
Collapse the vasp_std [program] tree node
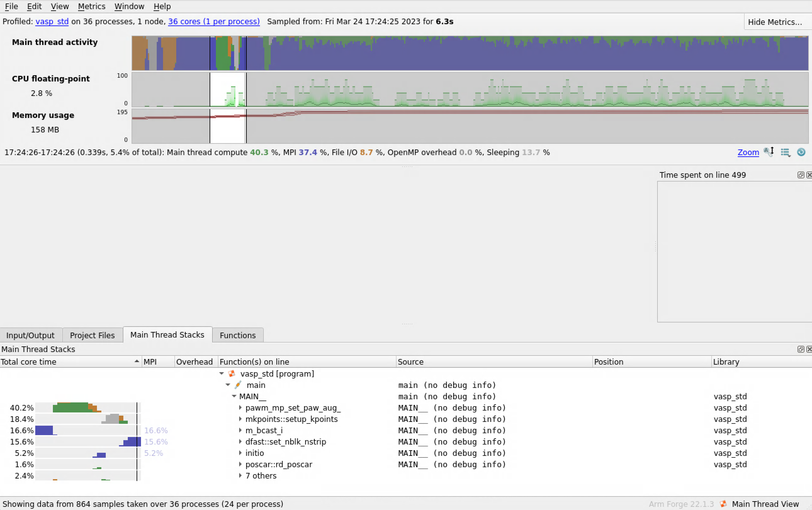point(222,373)
